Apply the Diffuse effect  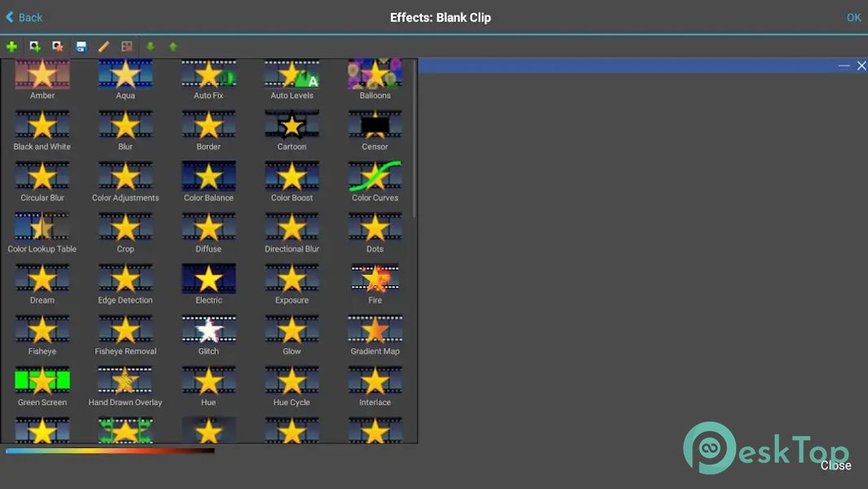pyautogui.click(x=208, y=233)
